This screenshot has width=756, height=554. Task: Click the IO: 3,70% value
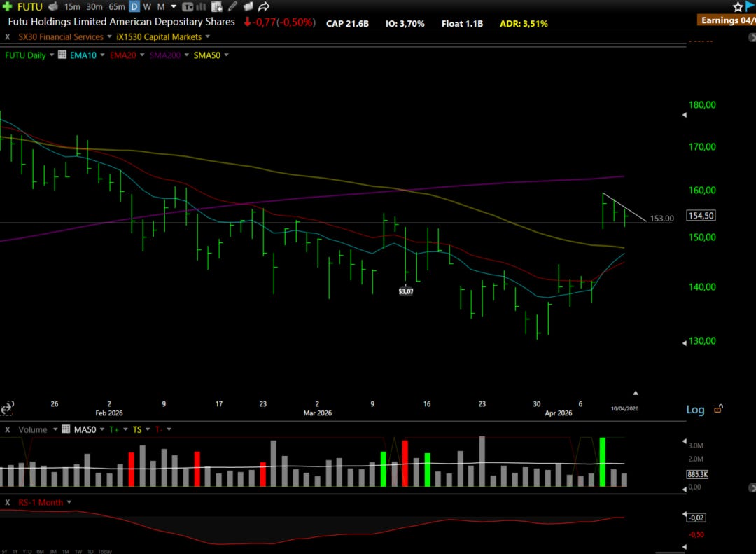pos(405,23)
